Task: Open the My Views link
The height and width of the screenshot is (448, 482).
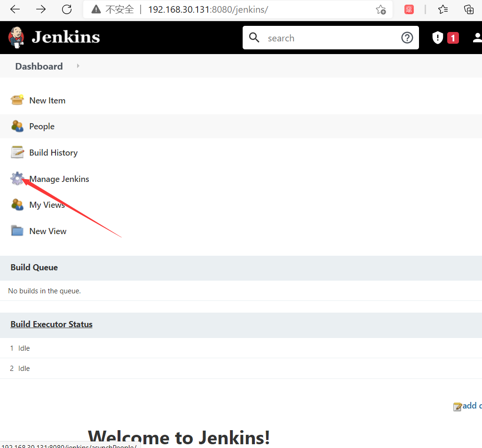Action: pos(47,205)
